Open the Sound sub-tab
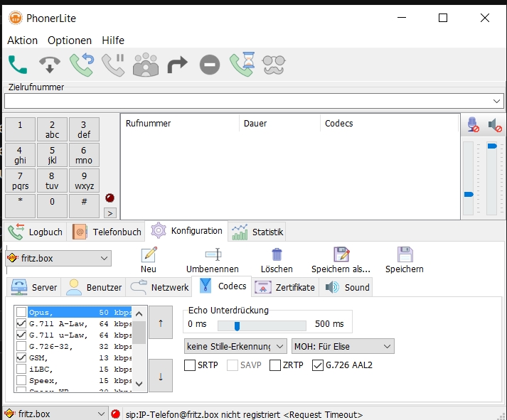The image size is (507, 420). pos(346,287)
